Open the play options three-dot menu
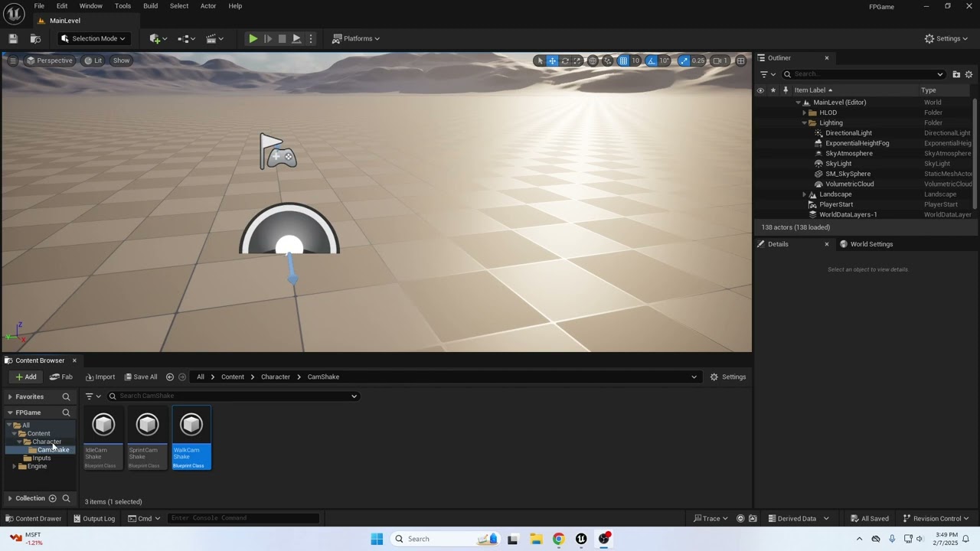This screenshot has height=551, width=980. [310, 38]
